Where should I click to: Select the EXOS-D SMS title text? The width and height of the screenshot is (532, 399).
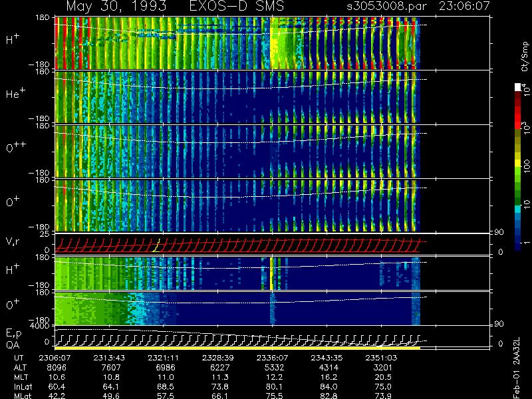click(236, 6)
